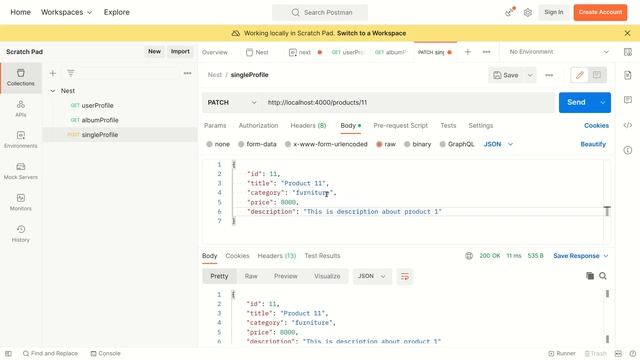Open the documentation icon in right sidebar
Screen dimensions: 640x360
tap(628, 75)
